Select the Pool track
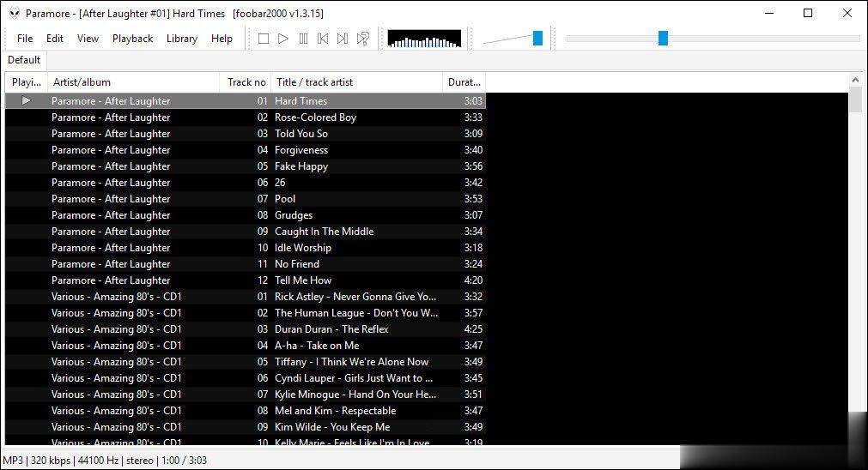 pos(246,198)
